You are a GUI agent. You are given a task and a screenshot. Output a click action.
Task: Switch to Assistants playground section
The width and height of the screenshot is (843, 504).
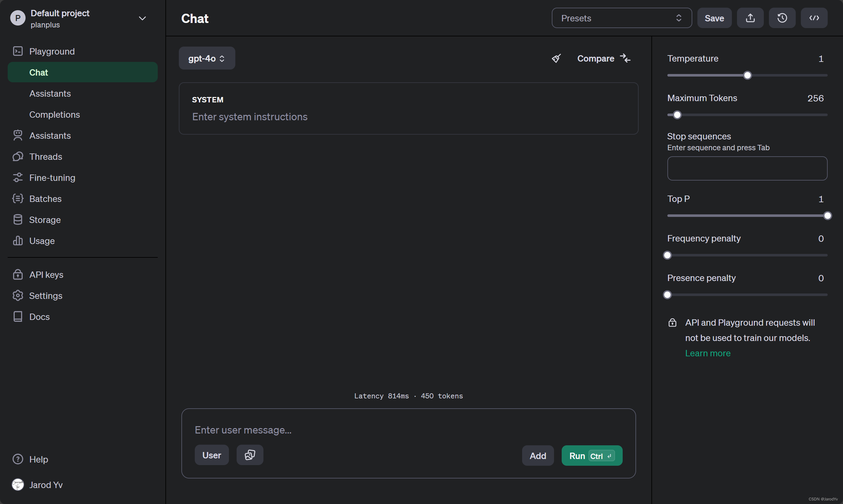[50, 93]
